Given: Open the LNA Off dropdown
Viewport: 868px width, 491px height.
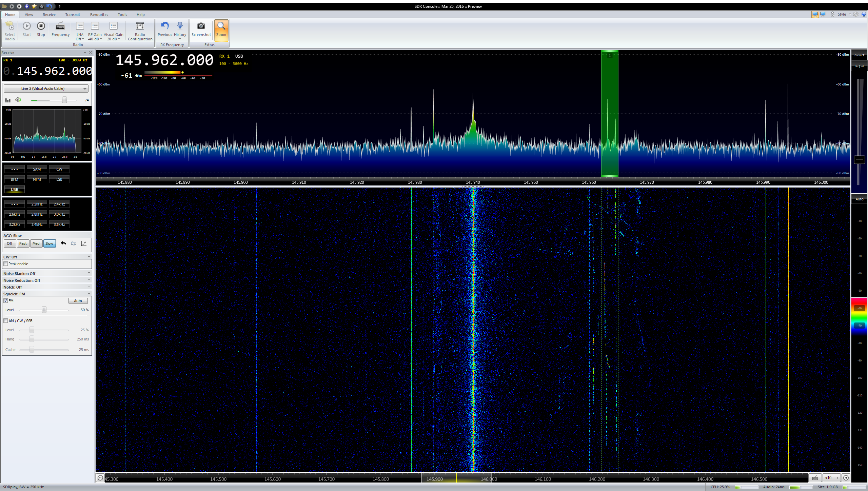Looking at the screenshot, I should tap(80, 31).
